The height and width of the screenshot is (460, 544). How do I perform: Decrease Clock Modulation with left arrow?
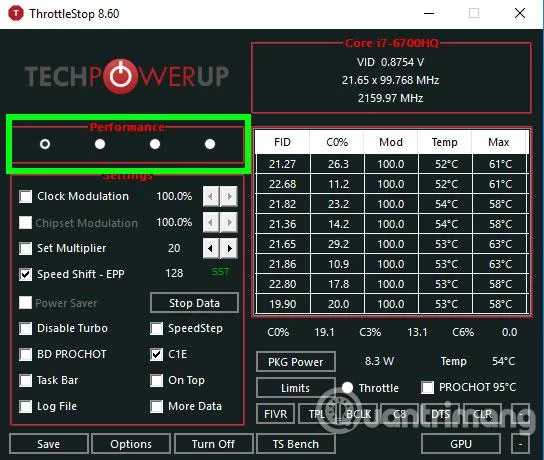click(211, 196)
